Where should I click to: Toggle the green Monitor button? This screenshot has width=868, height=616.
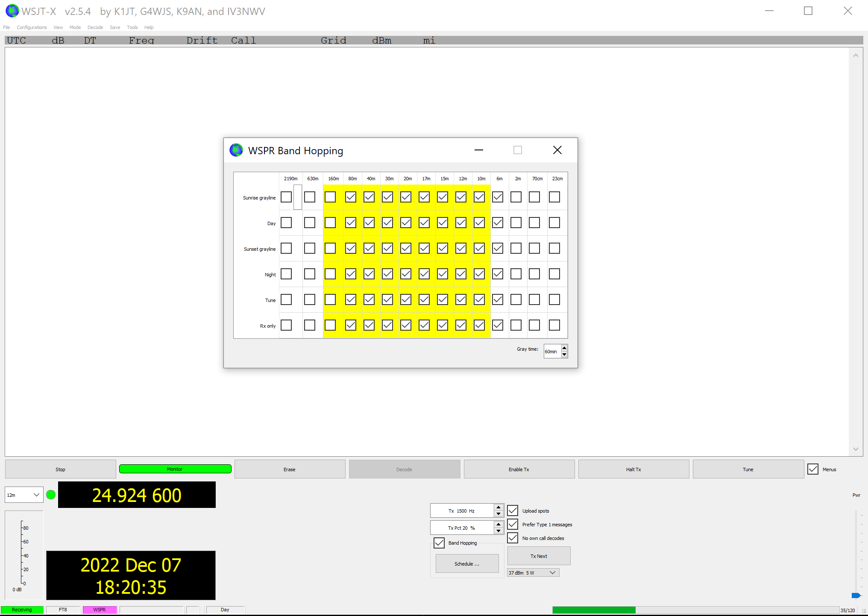(175, 469)
